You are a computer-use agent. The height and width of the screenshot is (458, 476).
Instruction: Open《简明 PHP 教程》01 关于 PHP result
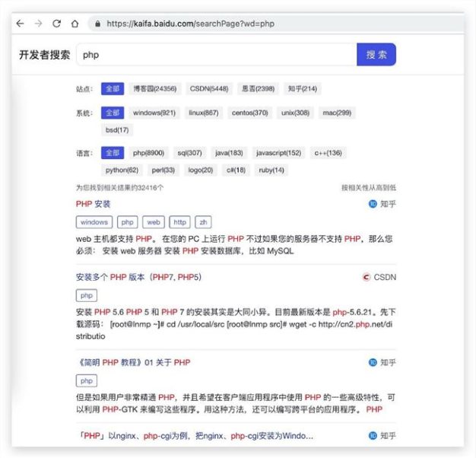(x=134, y=362)
